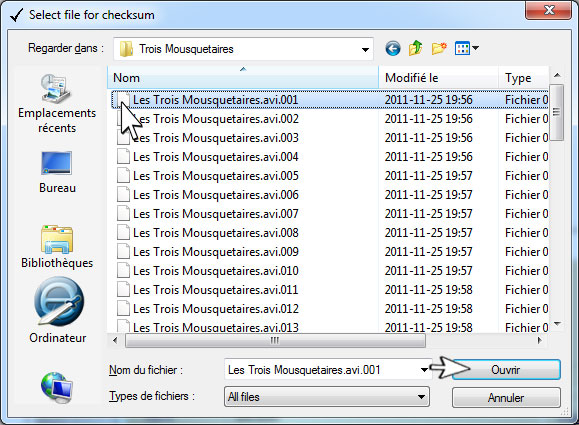Select Bureau in the places sidebar
Viewport: 579px width, 425px height.
pos(57,172)
